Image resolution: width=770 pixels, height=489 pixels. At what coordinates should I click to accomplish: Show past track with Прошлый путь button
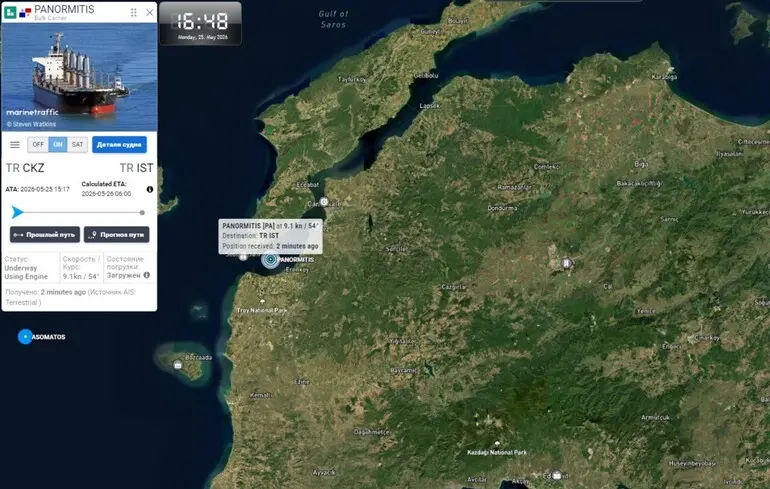[45, 235]
